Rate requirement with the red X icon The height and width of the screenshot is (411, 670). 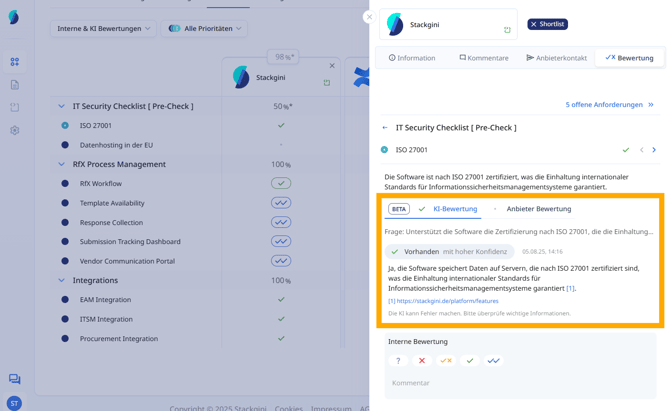422,361
